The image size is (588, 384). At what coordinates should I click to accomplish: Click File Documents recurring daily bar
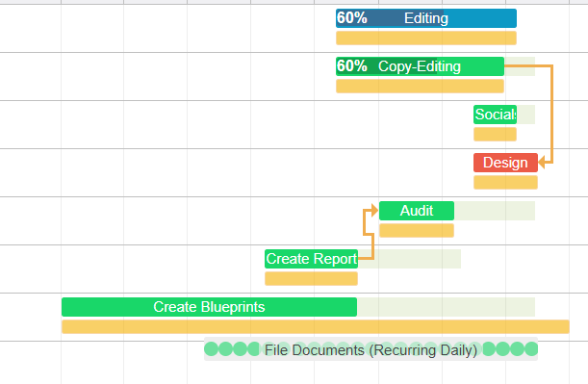371,349
